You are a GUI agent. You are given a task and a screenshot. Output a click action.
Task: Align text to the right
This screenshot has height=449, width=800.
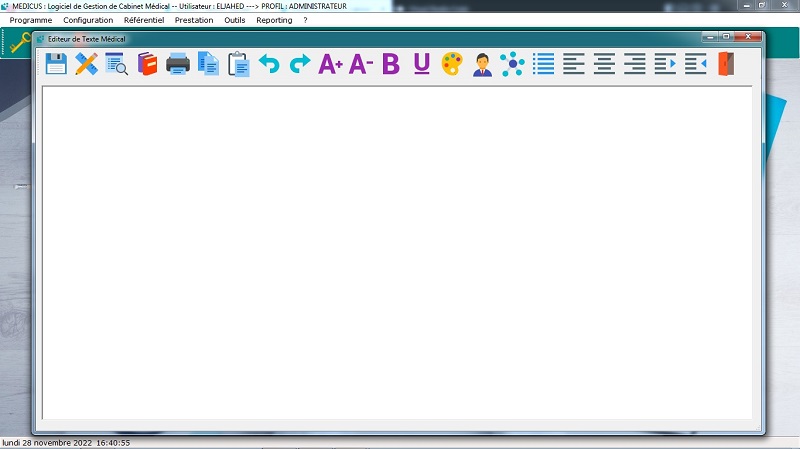tap(635, 64)
